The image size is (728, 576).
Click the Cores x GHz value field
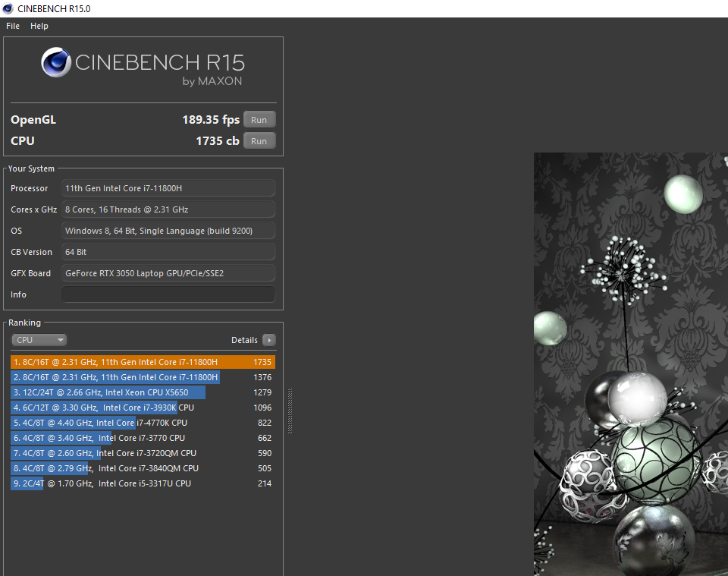[168, 209]
